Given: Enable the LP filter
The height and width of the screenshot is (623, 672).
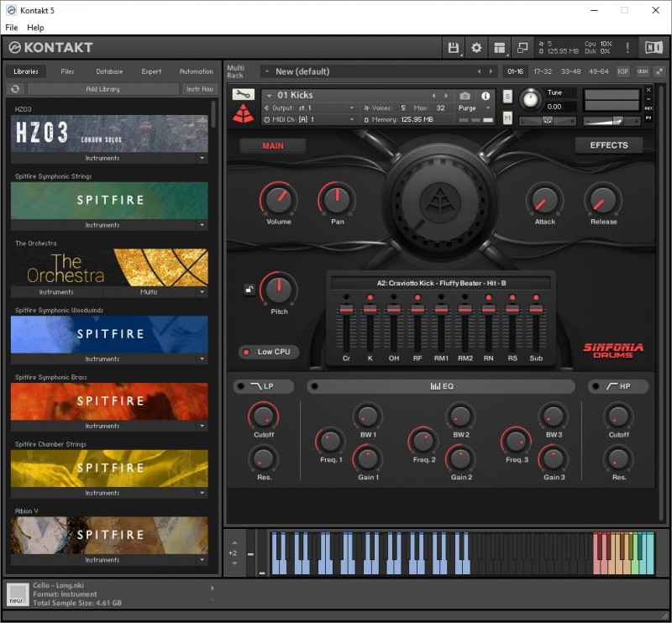Looking at the screenshot, I should 241,386.
